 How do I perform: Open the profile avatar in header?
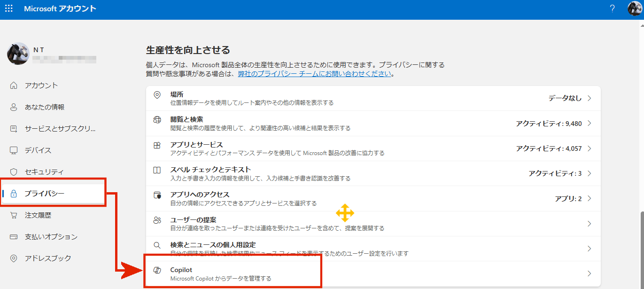[635, 8]
